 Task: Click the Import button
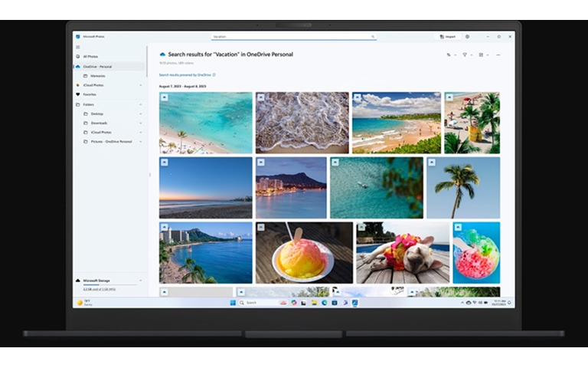(x=448, y=37)
